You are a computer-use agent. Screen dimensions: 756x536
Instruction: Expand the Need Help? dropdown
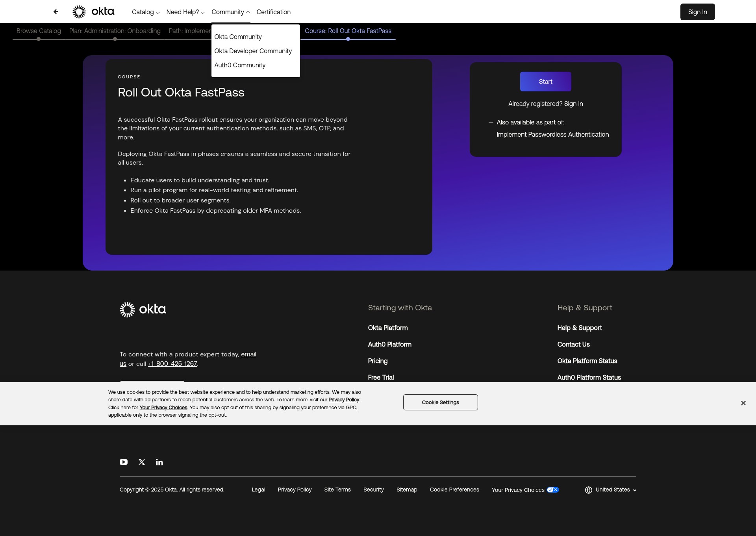[185, 12]
